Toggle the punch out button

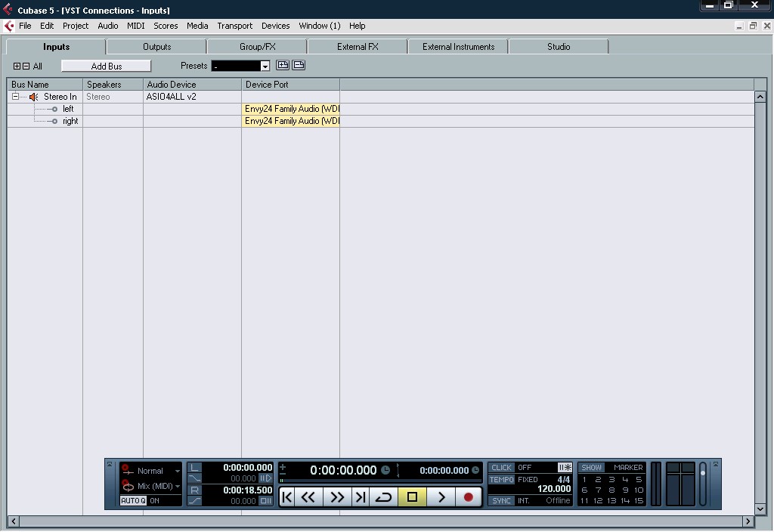(195, 501)
